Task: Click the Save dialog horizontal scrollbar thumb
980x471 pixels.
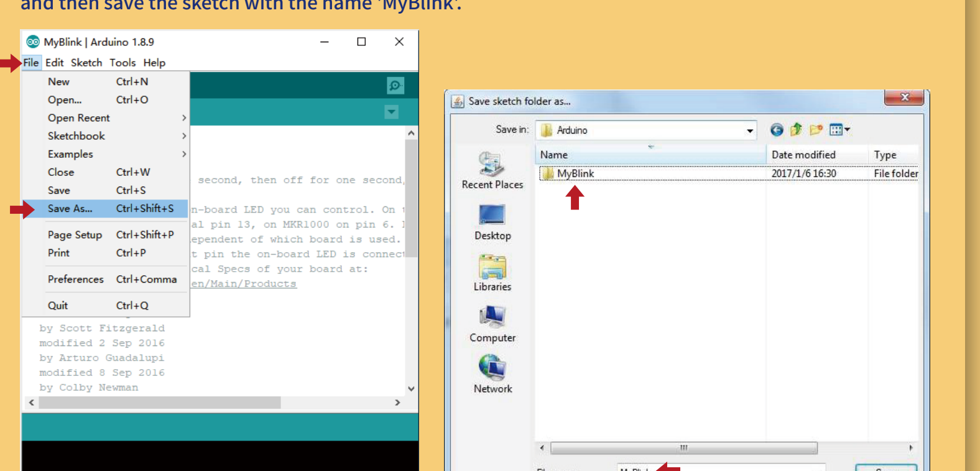Action: click(684, 448)
